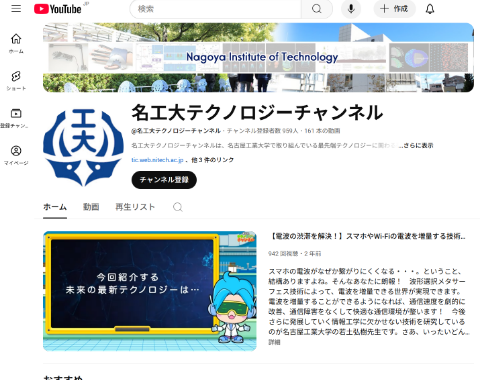Screen dimensions: 480x380
Task: Click the 名工大 channel avatar logo
Action: [83, 147]
